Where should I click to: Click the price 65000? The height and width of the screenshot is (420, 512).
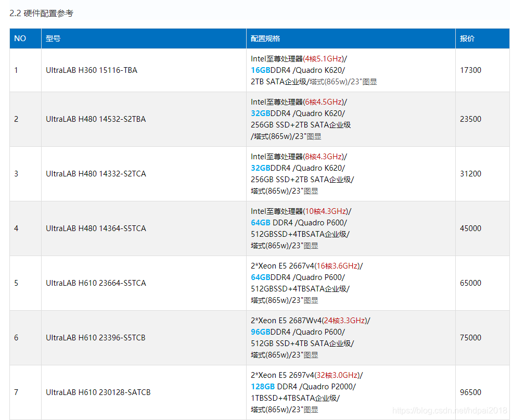(x=470, y=283)
